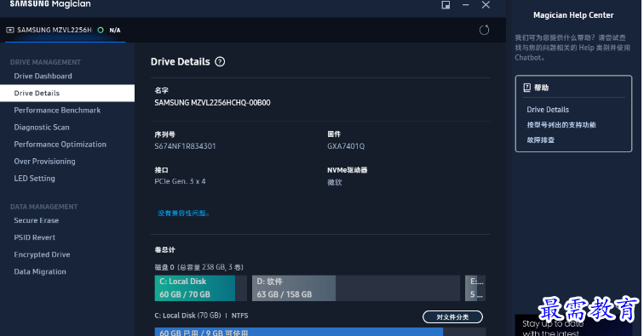Open 按型号列出的支持功能 help link
This screenshot has width=644, height=336.
561,125
